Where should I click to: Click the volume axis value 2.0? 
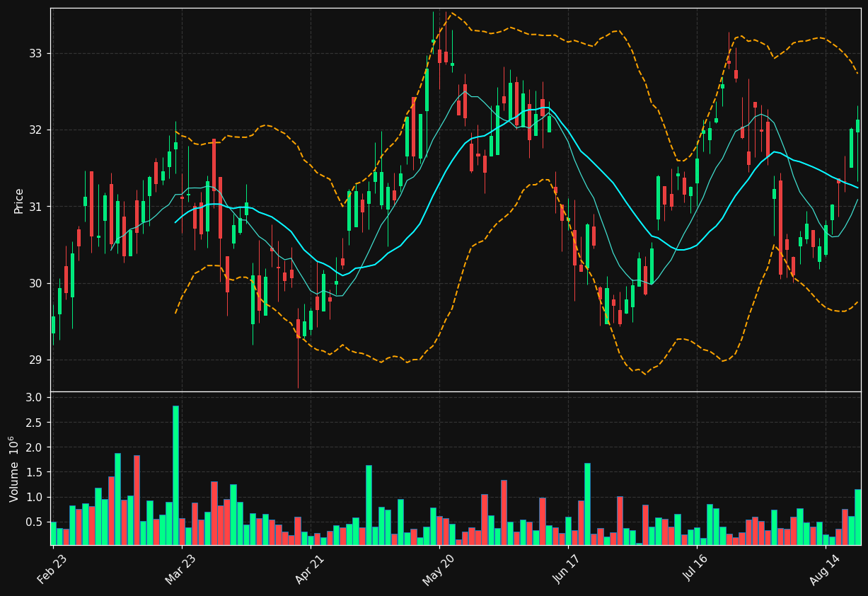click(x=35, y=447)
